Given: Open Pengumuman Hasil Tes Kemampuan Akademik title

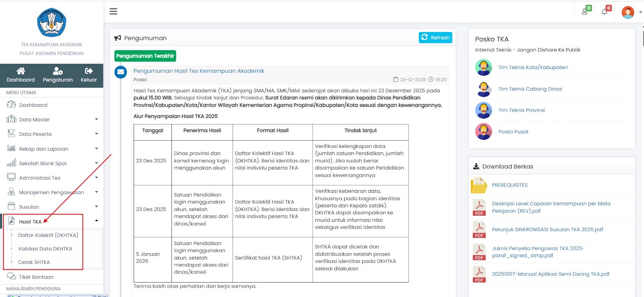Looking at the screenshot, I should coord(199,71).
